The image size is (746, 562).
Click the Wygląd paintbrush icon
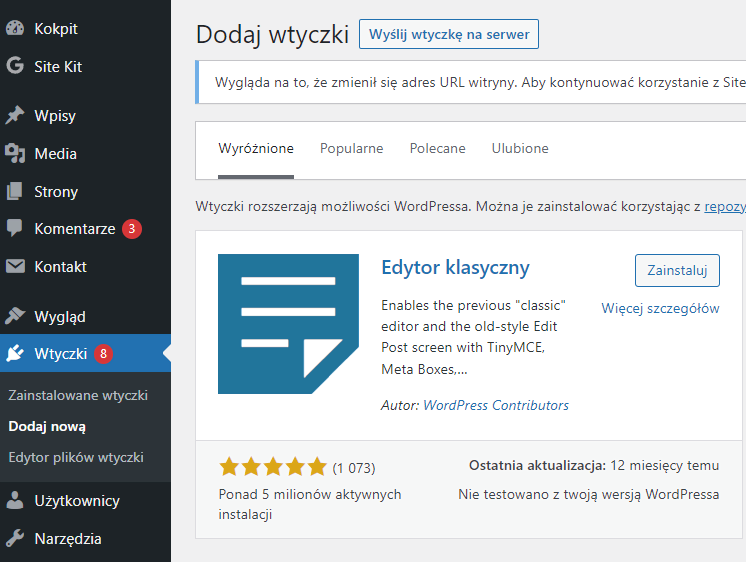(15, 316)
